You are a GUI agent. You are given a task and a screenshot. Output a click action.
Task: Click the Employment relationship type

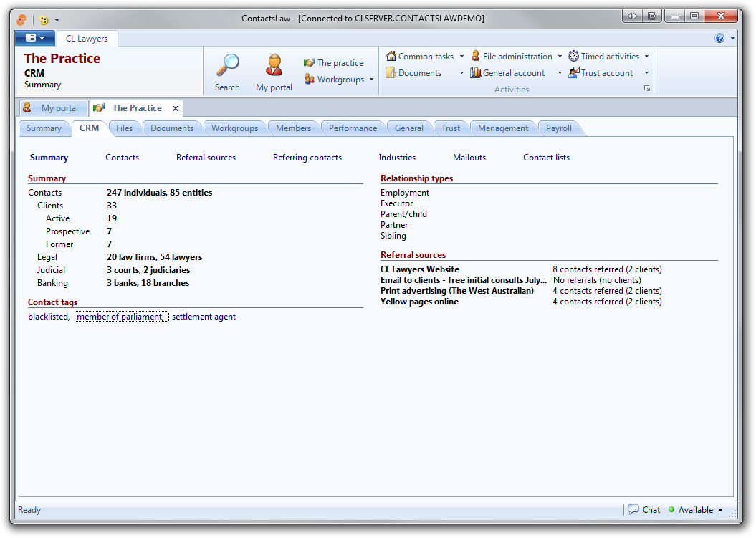point(405,193)
